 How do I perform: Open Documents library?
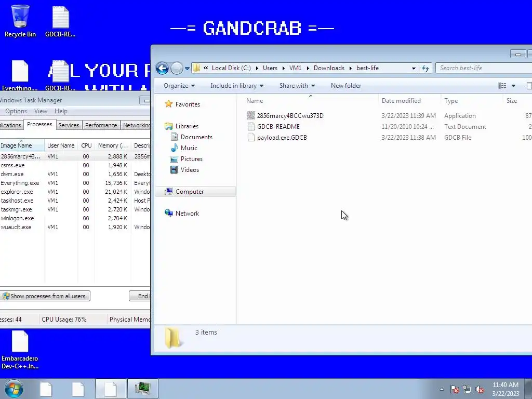click(192, 137)
